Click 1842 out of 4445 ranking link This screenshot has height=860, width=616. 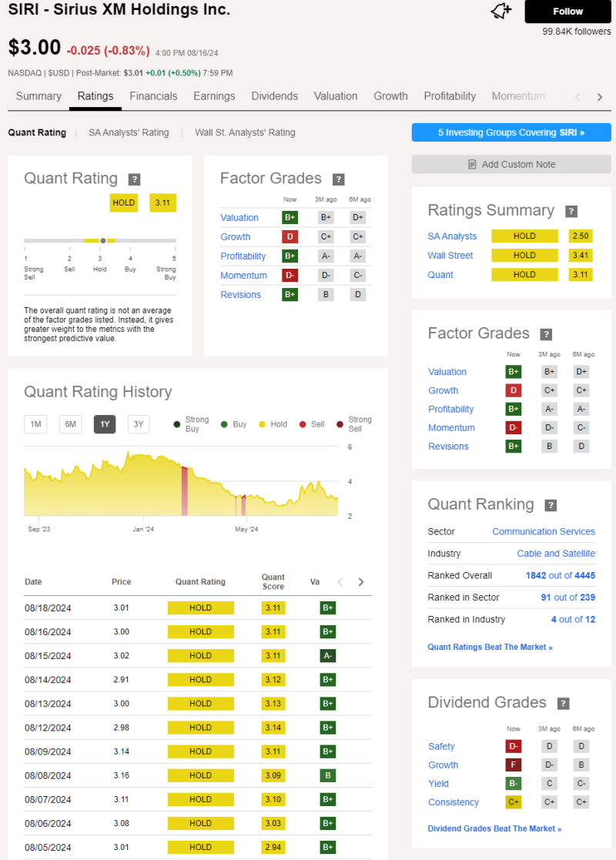560,575
